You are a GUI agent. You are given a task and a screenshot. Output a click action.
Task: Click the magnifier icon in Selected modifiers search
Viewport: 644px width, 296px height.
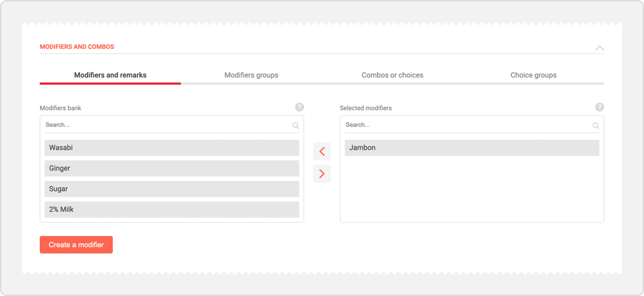click(596, 125)
